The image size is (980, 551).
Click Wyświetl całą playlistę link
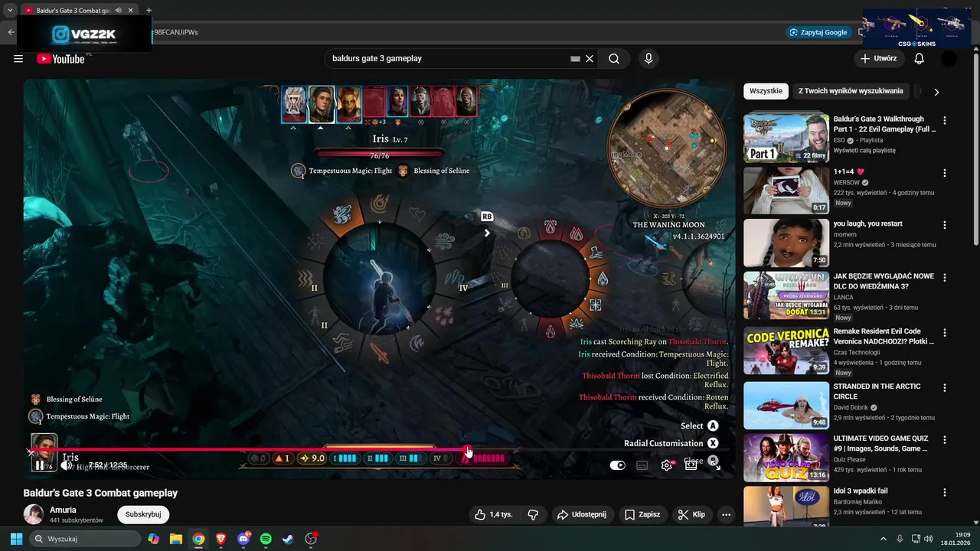864,151
